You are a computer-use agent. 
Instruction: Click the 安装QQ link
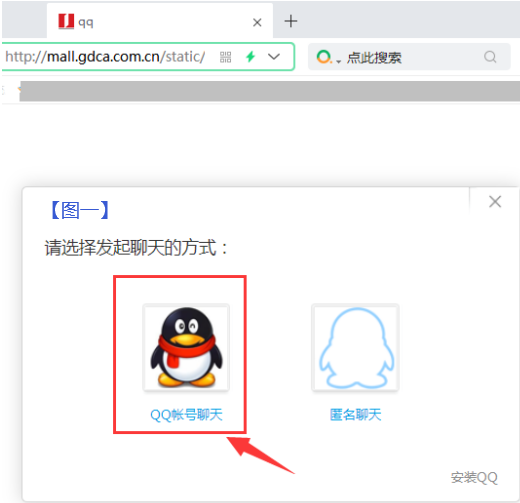pyautogui.click(x=474, y=478)
